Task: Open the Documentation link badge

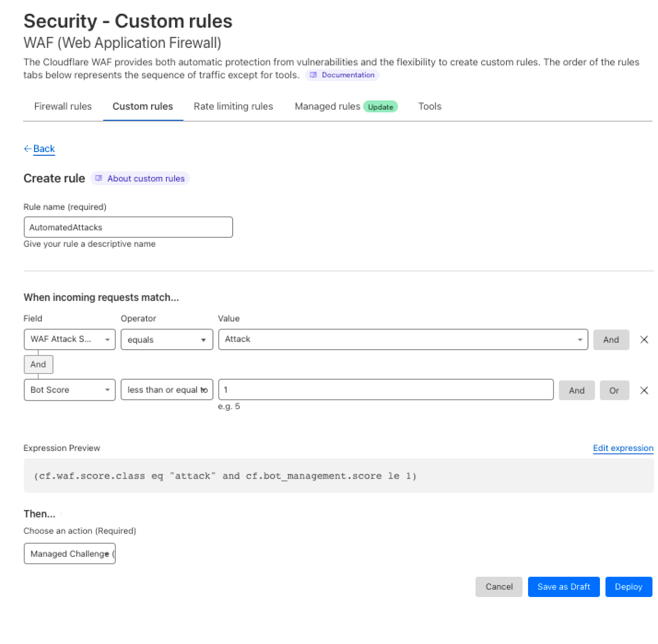Action: pyautogui.click(x=342, y=75)
